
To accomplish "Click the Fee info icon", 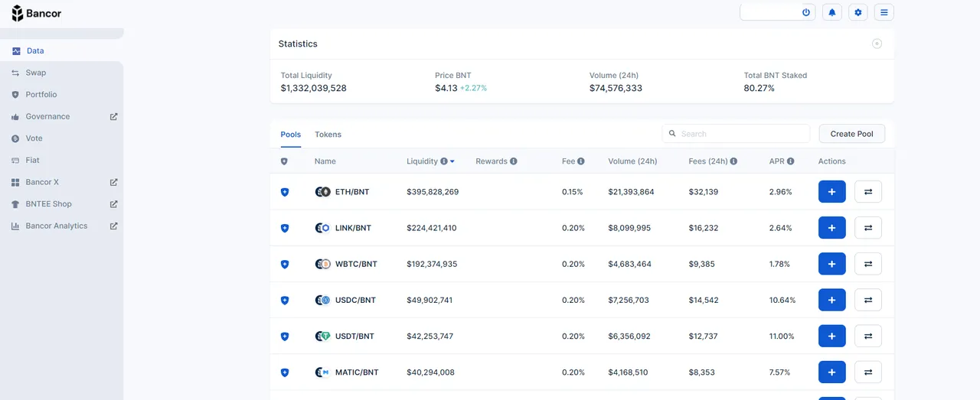I will point(581,161).
